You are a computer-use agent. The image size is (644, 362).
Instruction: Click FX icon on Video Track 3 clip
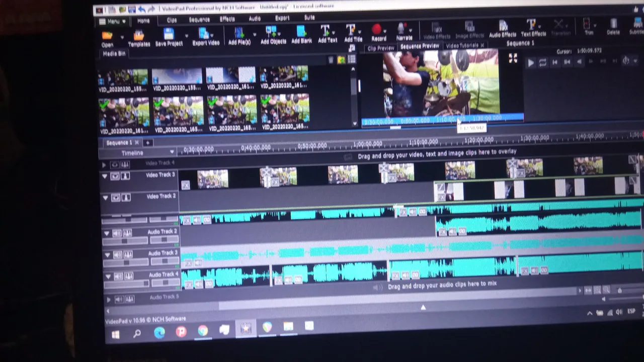186,186
